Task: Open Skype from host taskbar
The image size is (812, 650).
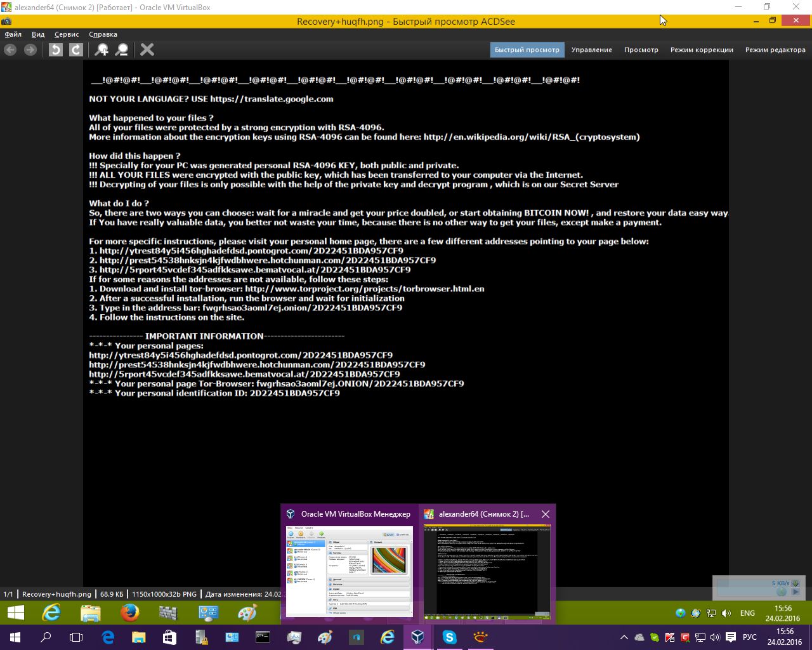Action: point(449,637)
